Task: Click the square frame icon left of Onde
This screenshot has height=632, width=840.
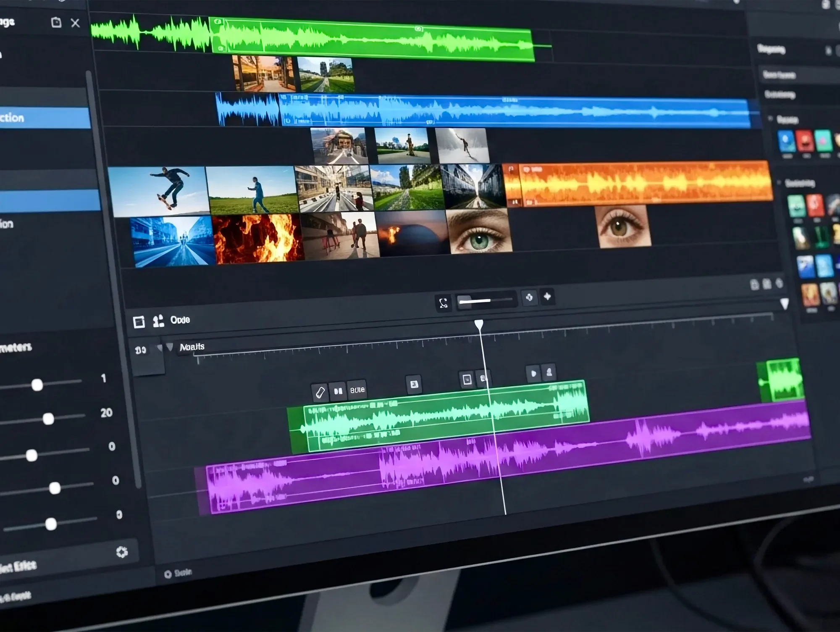Action: click(139, 322)
